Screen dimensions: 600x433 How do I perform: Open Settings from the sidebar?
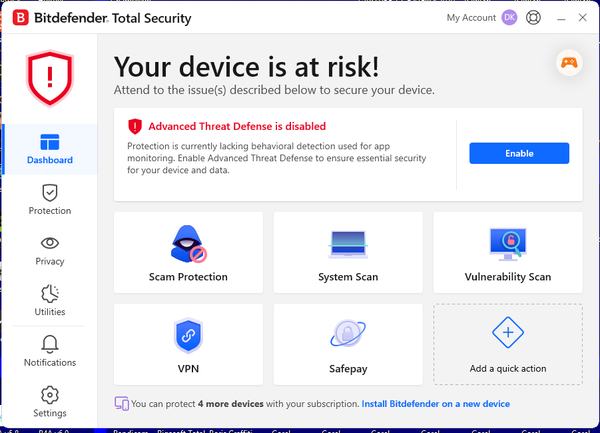coord(49,401)
